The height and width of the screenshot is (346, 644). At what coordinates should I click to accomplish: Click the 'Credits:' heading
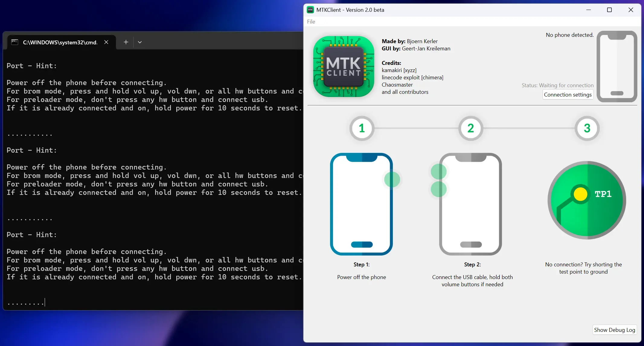[x=391, y=63]
